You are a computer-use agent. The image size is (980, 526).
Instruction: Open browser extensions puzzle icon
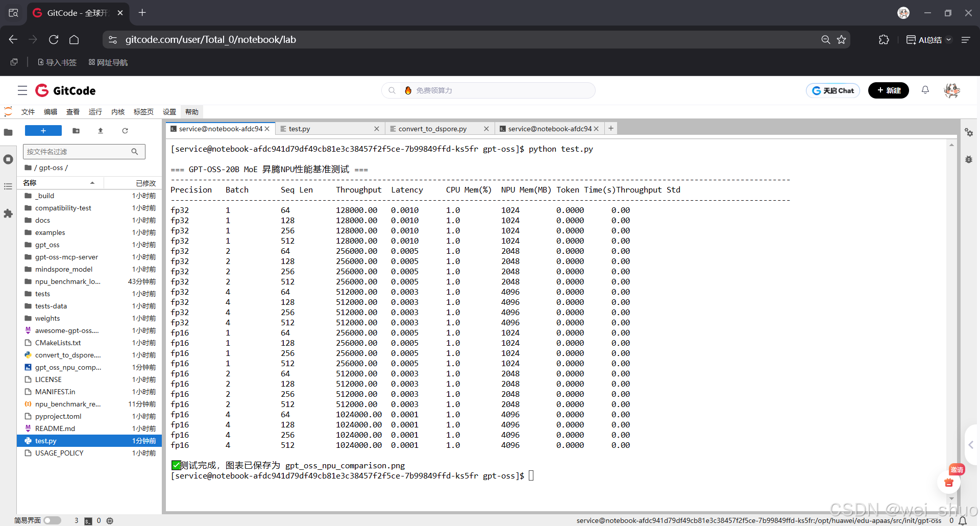click(884, 39)
